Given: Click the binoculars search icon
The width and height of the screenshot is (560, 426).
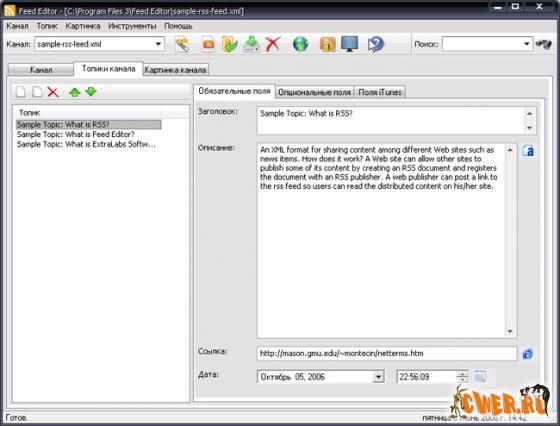Looking at the screenshot, I should tap(544, 44).
